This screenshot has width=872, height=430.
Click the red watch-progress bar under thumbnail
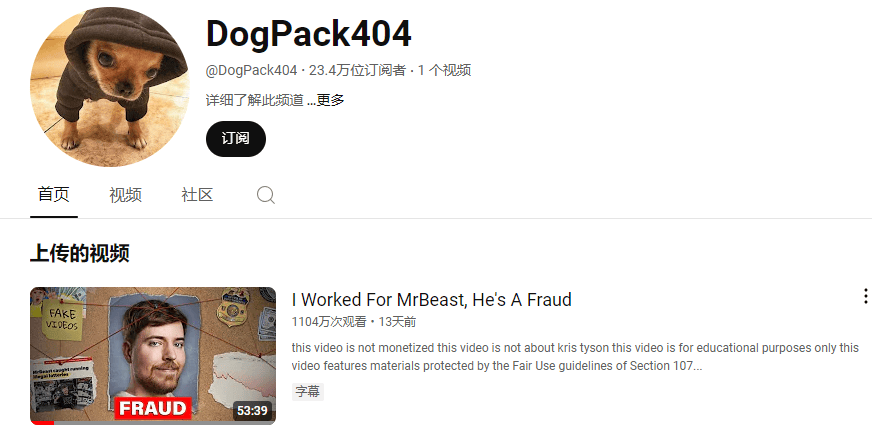click(42, 423)
